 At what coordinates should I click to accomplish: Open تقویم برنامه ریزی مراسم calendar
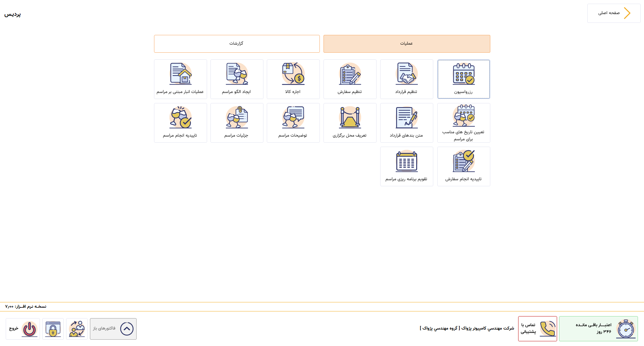tap(406, 162)
